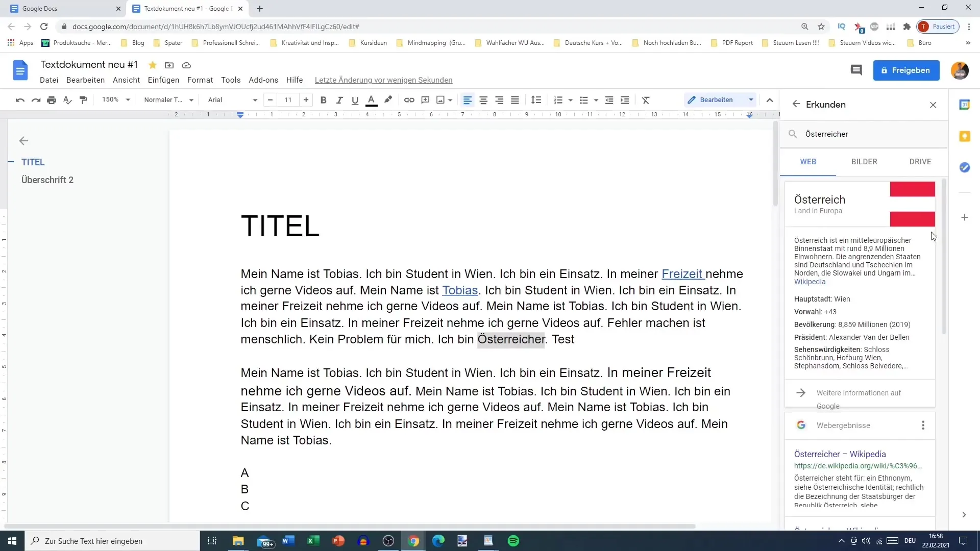Expand numbered list options arrow
This screenshot has width=980, height=551.
571,100
